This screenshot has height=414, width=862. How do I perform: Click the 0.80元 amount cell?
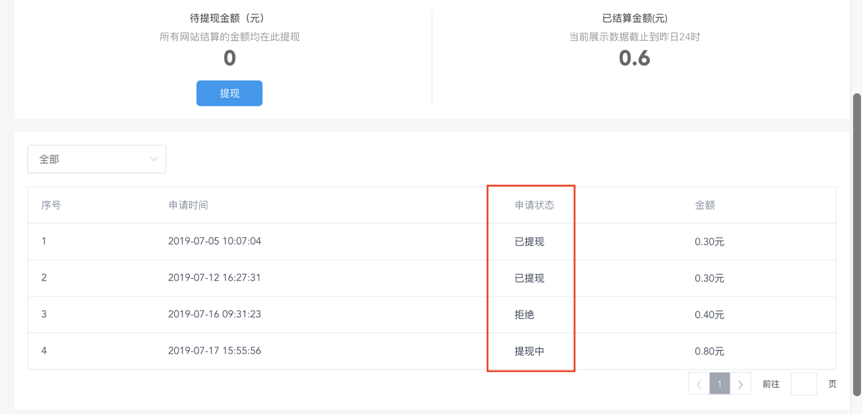(x=709, y=351)
